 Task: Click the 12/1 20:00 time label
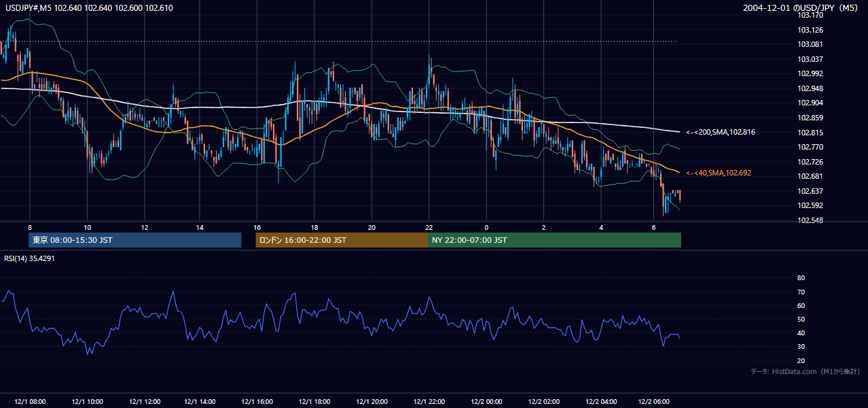372,402
